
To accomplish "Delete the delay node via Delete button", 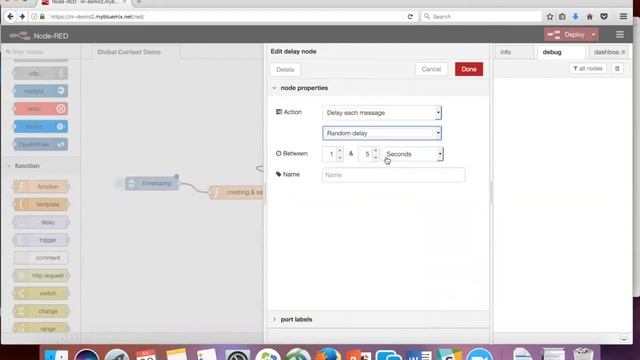I will pyautogui.click(x=285, y=69).
